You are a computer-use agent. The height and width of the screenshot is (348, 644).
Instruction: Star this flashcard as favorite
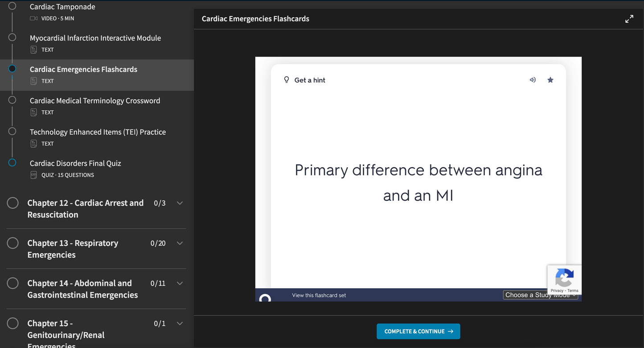tap(550, 80)
